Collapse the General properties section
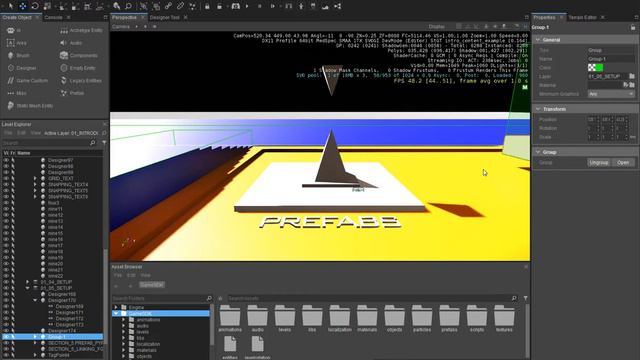The height and width of the screenshot is (360, 640). [x=538, y=40]
